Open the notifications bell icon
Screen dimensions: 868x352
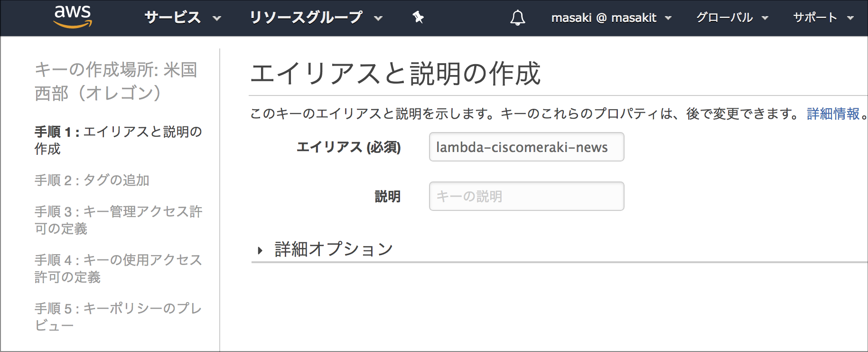click(517, 18)
